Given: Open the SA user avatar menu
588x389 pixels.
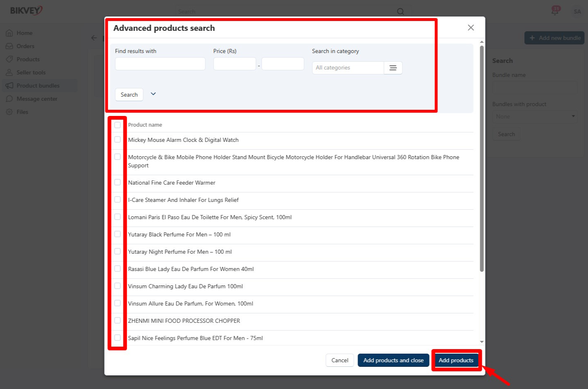Looking at the screenshot, I should (577, 12).
